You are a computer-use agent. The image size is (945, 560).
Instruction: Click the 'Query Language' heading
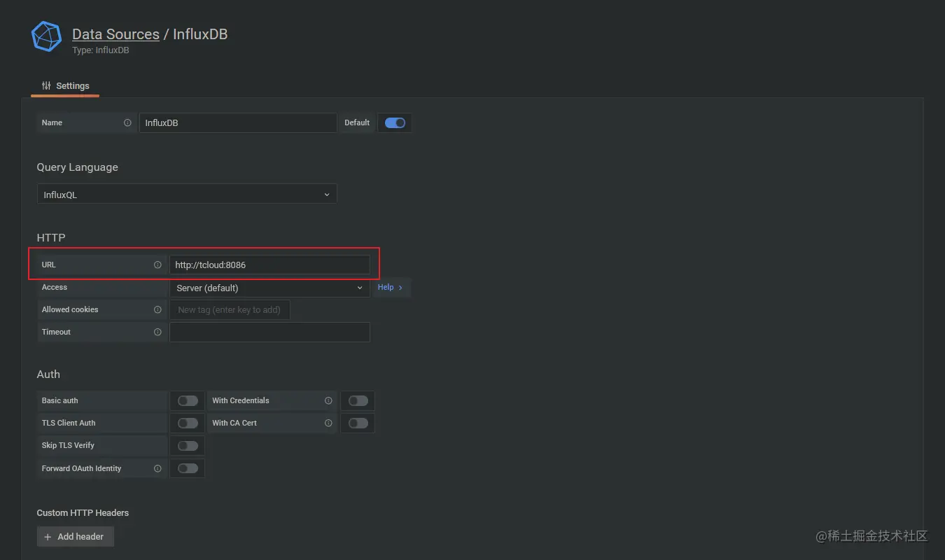(x=77, y=167)
